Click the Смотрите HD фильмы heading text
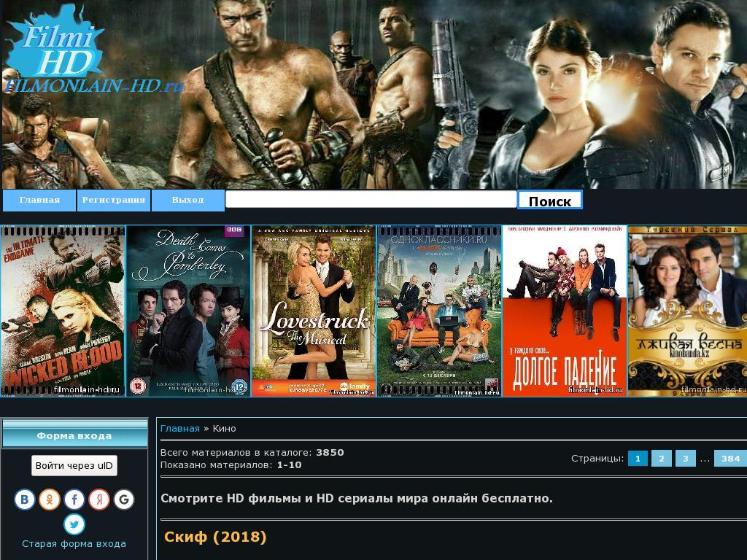Image resolution: width=747 pixels, height=560 pixels. click(356, 499)
